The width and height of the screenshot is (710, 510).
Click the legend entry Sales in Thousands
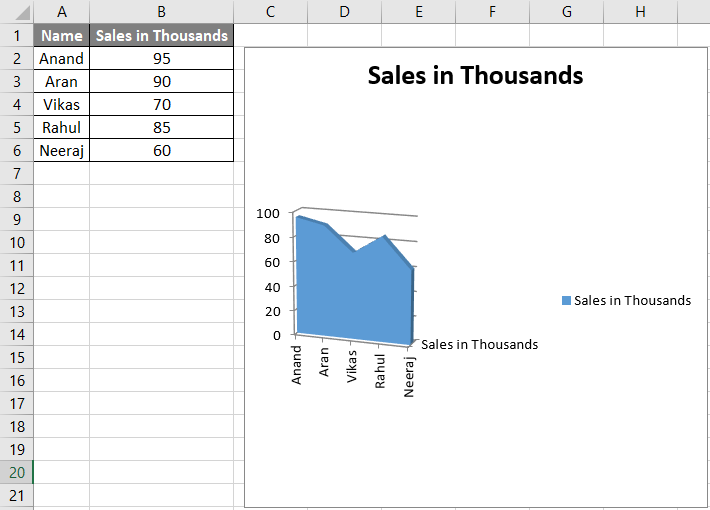pos(632,300)
